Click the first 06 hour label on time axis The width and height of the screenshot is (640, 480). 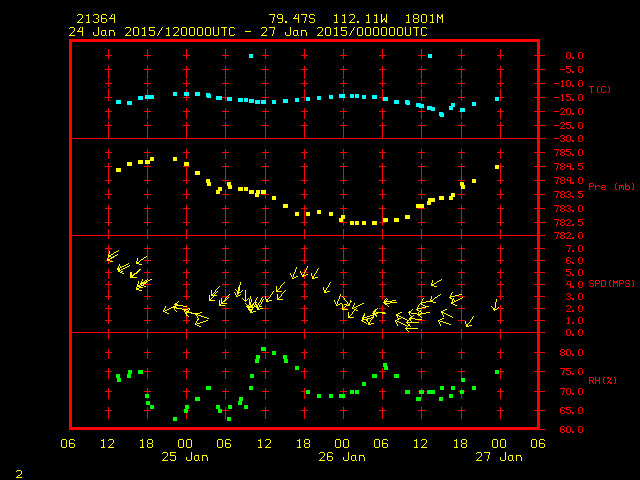click(68, 444)
